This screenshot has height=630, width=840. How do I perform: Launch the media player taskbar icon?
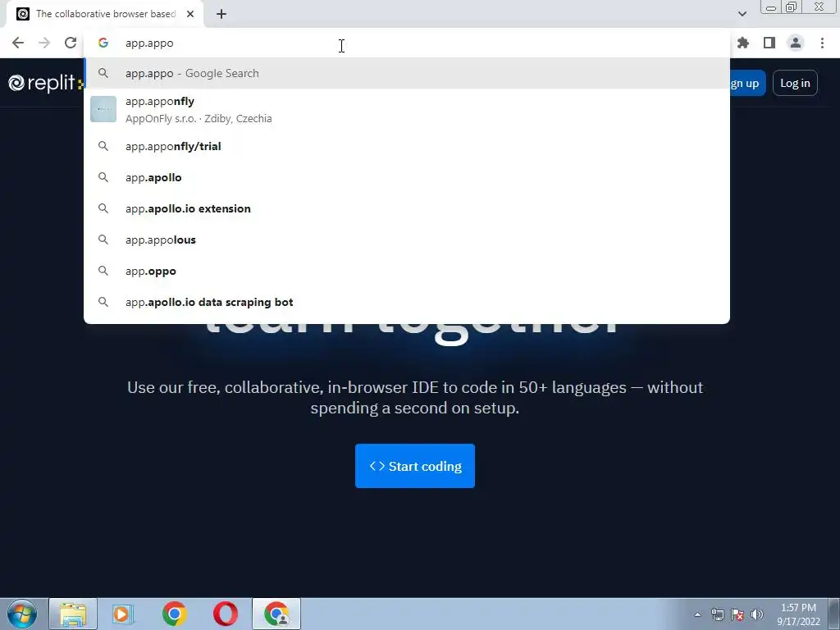(x=123, y=614)
